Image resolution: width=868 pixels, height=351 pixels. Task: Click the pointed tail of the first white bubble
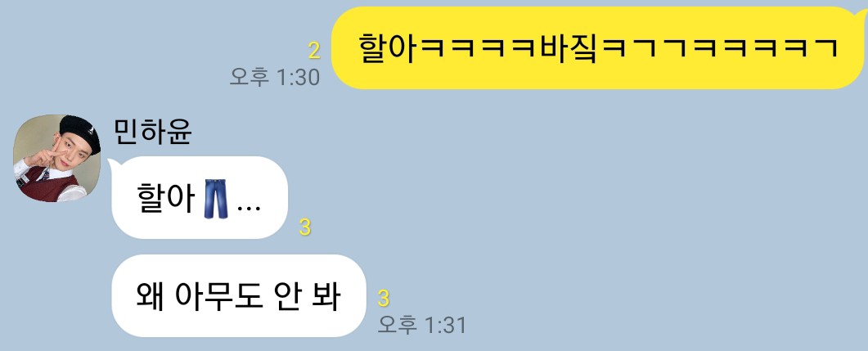(112, 163)
